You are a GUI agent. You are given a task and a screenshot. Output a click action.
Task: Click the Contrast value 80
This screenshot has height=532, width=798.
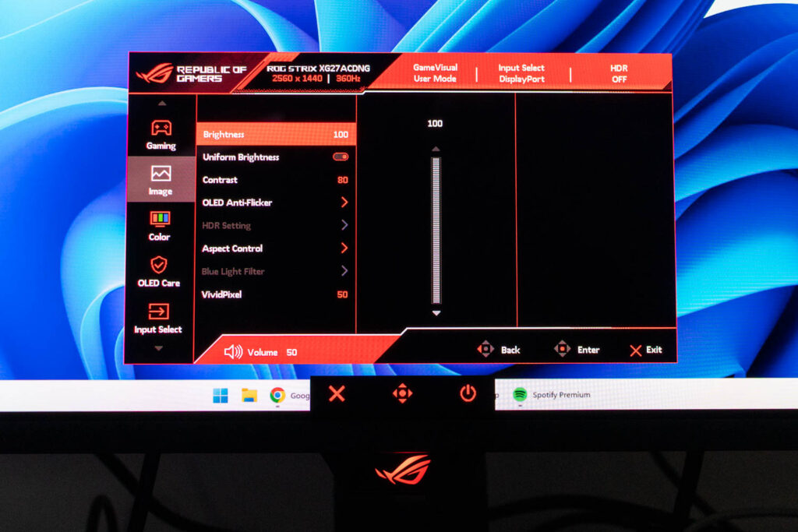pos(343,180)
